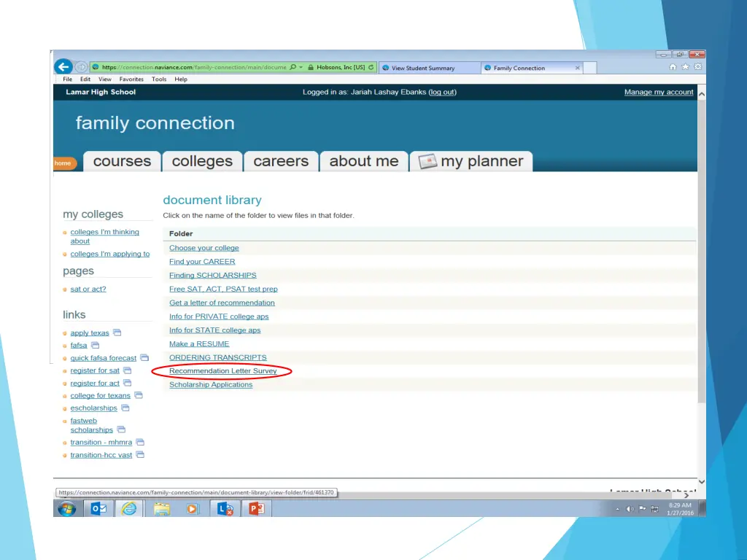Click the favorites star icon

(686, 67)
